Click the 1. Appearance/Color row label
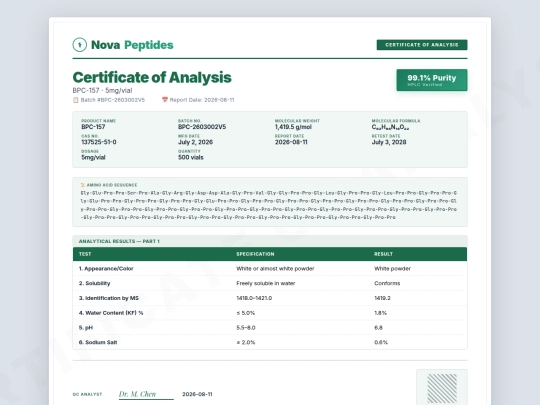This screenshot has height=405, width=540. point(106,269)
